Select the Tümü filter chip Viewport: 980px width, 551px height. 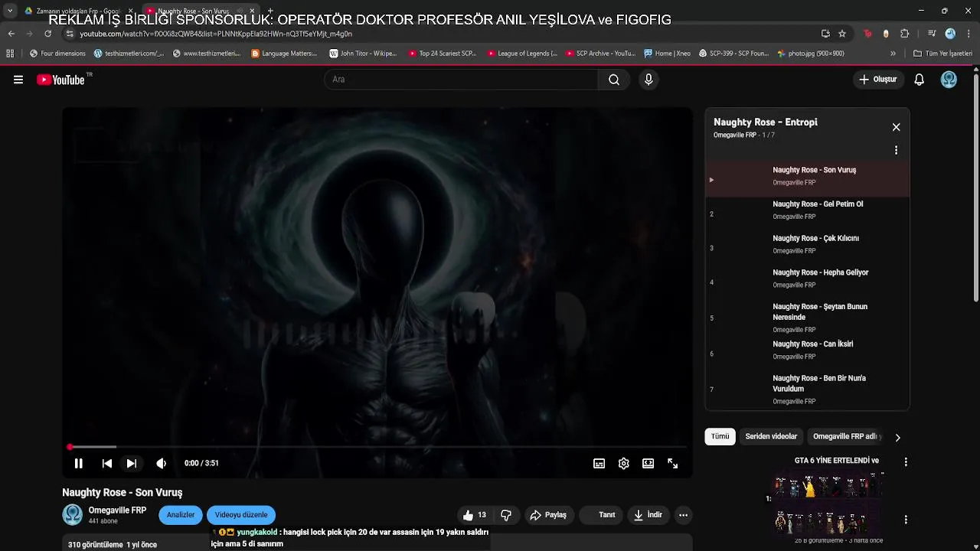pos(720,436)
